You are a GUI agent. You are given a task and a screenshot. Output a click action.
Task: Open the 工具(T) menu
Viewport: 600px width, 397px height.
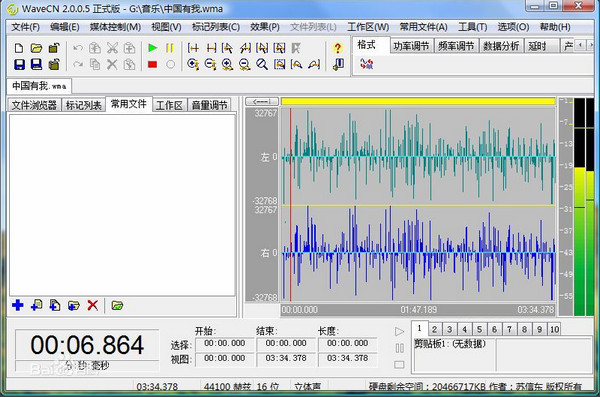pyautogui.click(x=473, y=27)
